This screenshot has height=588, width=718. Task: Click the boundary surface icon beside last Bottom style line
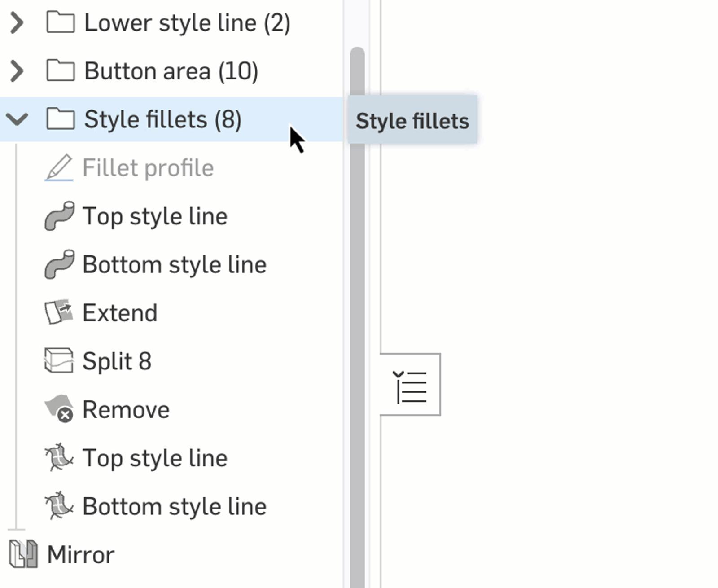click(59, 506)
